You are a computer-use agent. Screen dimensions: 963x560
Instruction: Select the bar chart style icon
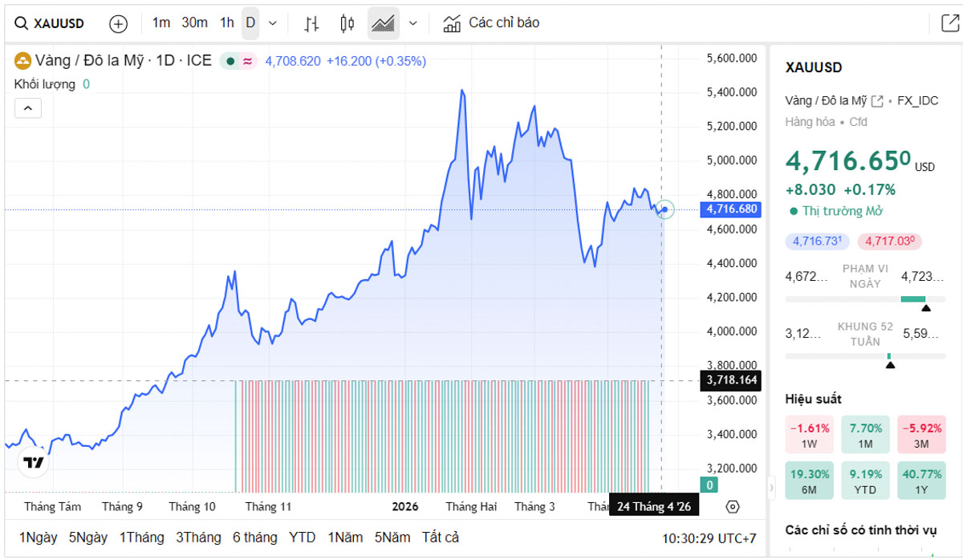(x=311, y=23)
